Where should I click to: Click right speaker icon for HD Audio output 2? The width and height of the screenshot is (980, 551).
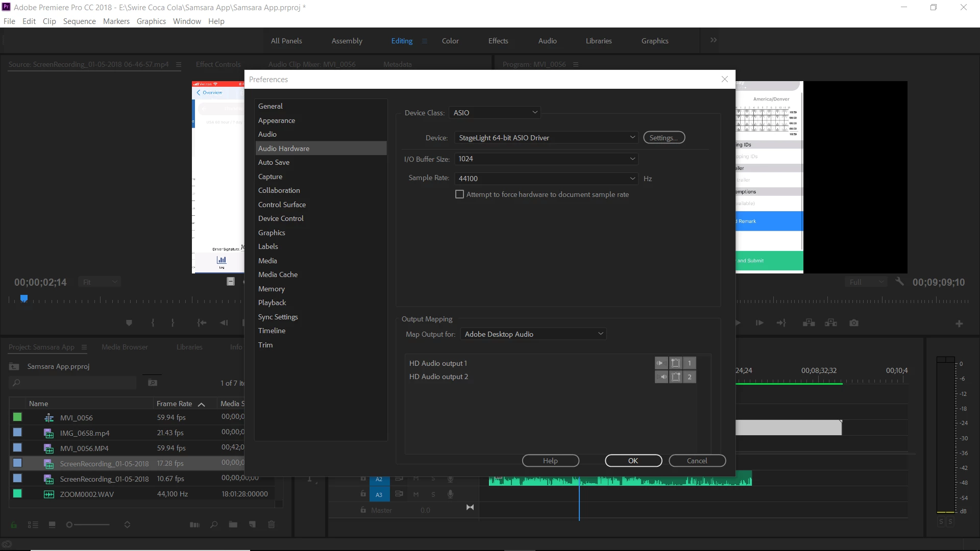click(661, 377)
